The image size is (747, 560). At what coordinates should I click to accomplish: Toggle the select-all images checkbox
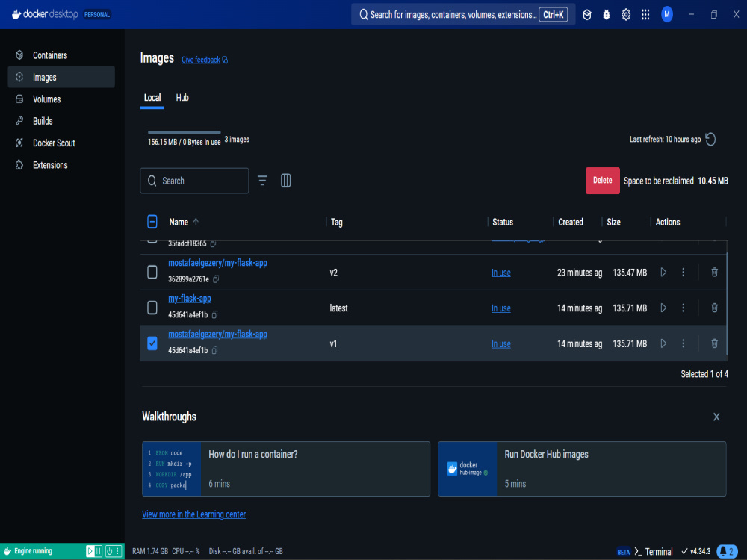(x=152, y=222)
